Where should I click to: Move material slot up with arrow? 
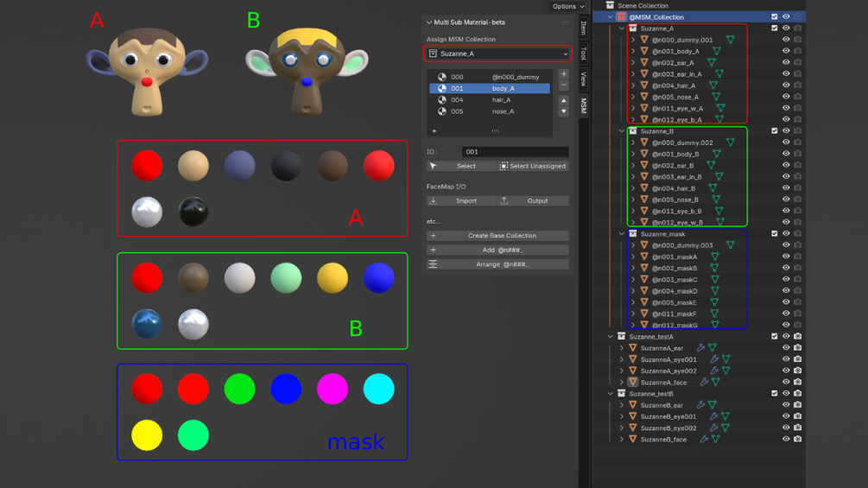click(563, 101)
